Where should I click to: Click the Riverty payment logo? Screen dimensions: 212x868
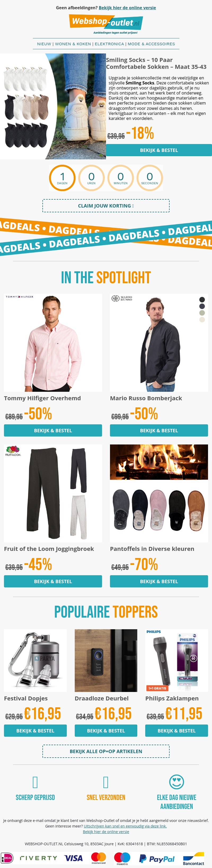pos(38,858)
